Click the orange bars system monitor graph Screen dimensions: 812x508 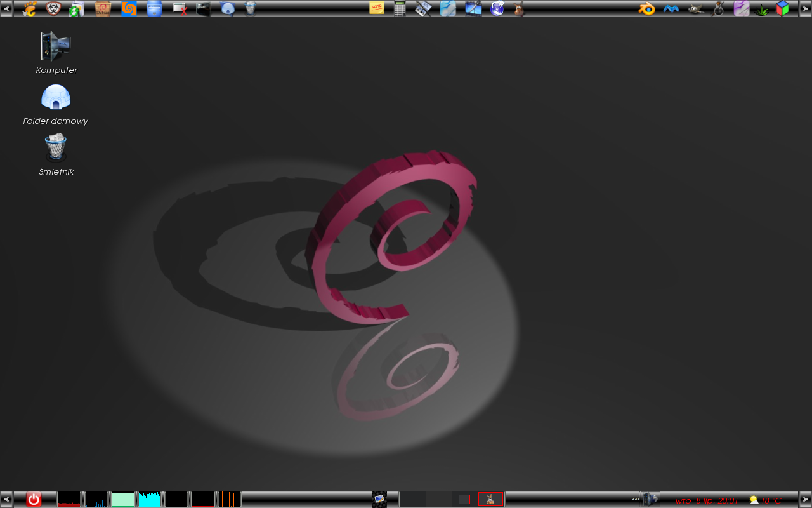point(230,499)
